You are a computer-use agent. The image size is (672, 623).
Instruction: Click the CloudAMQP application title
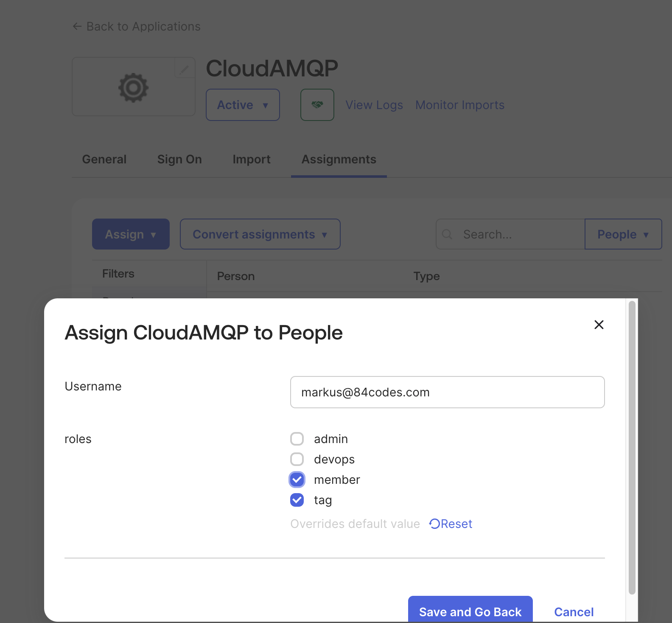(x=272, y=68)
